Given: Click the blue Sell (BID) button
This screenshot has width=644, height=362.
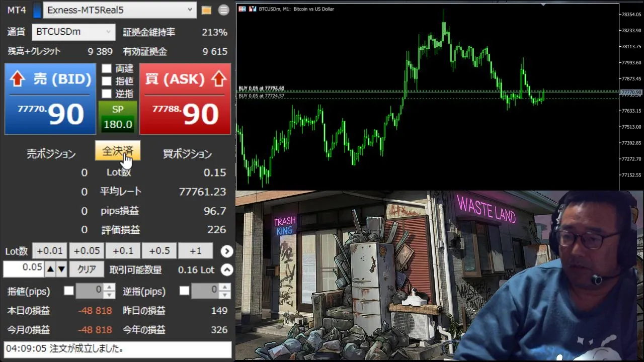Looking at the screenshot, I should coord(50,99).
